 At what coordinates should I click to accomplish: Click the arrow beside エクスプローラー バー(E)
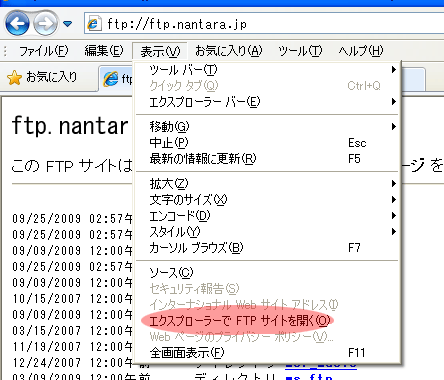pyautogui.click(x=394, y=101)
